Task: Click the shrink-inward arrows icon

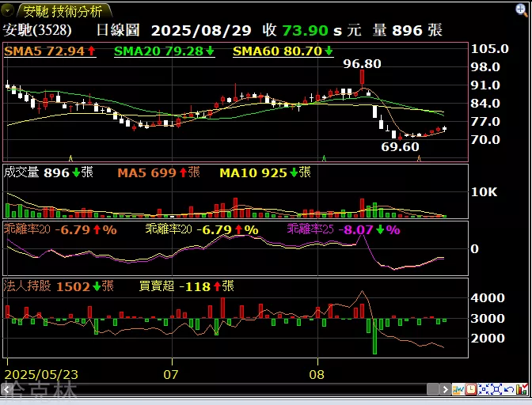Action: point(484,389)
